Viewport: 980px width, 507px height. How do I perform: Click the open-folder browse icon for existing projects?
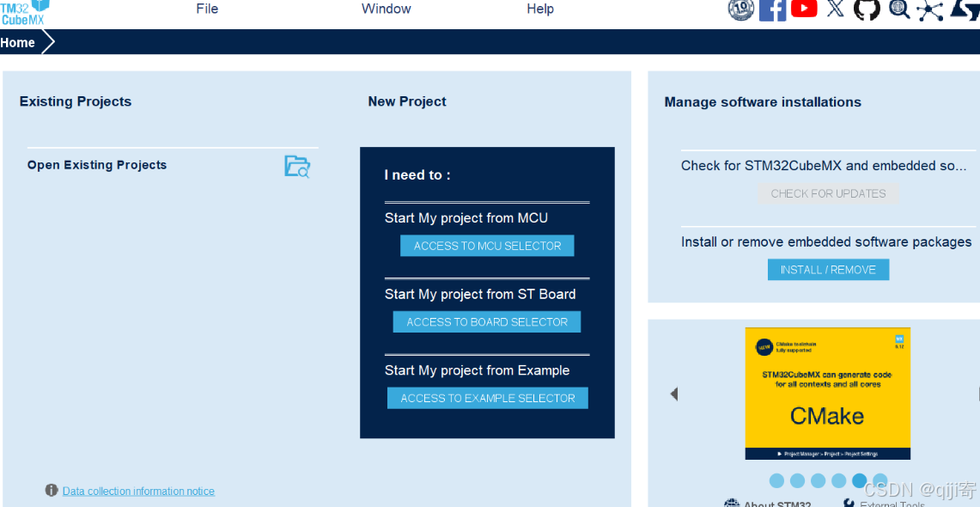pos(297,167)
